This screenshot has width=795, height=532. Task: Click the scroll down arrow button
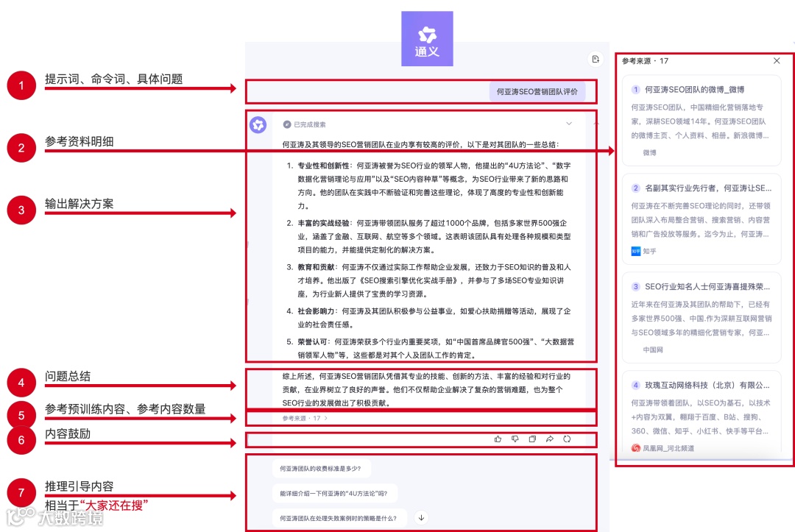421,518
